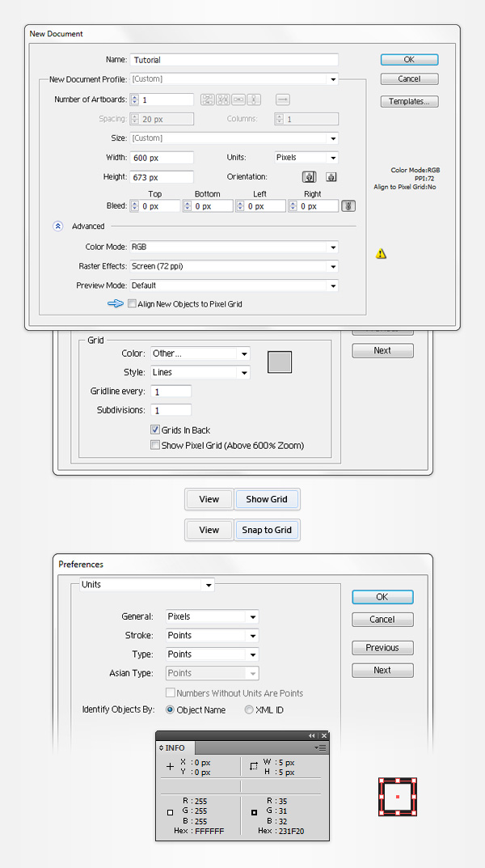Click the grid color swatch
The width and height of the screenshot is (485, 868).
(279, 362)
